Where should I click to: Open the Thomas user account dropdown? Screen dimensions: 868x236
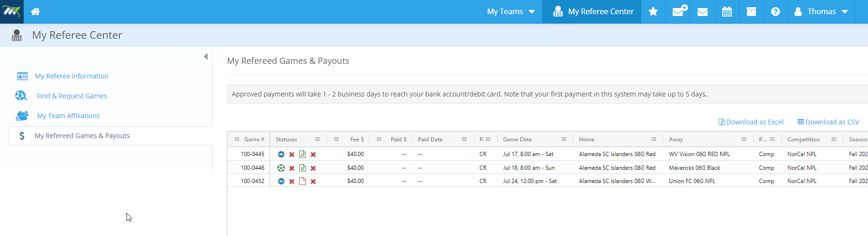[821, 11]
